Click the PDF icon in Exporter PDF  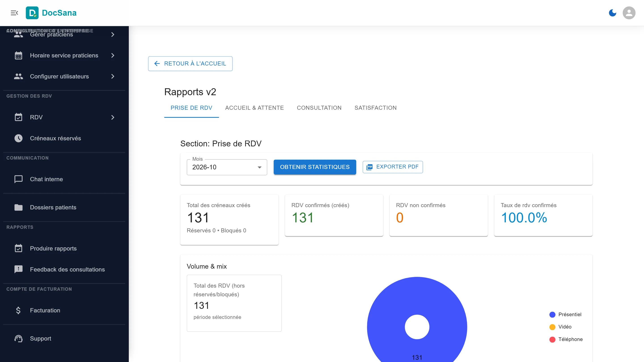coord(369,167)
